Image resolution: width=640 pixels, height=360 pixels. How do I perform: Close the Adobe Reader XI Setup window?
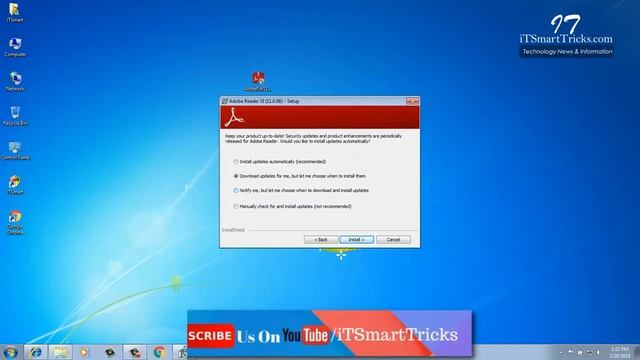412,101
